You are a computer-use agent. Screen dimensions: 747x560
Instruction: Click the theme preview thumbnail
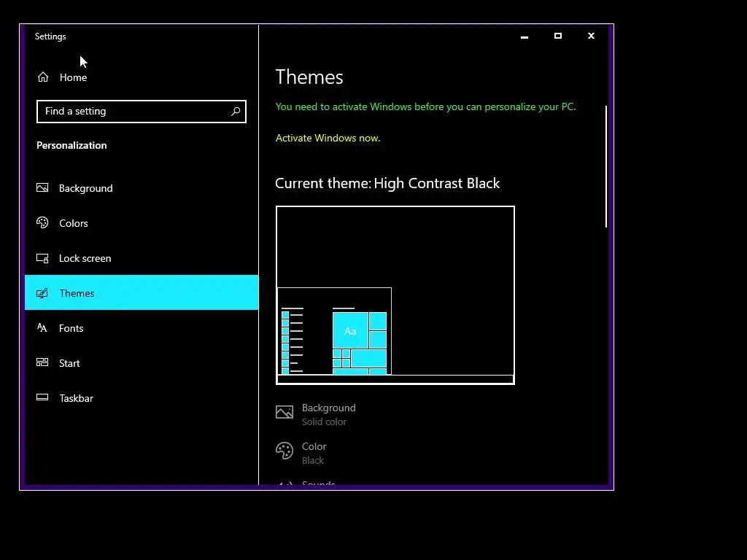[395, 295]
